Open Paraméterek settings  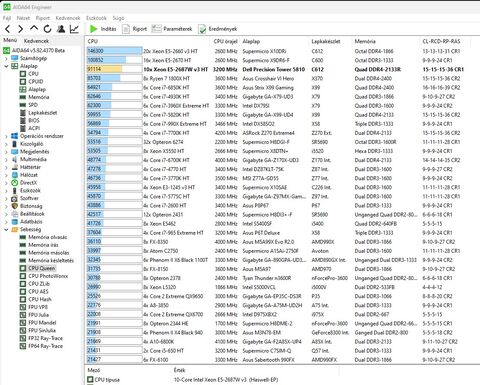[172, 29]
